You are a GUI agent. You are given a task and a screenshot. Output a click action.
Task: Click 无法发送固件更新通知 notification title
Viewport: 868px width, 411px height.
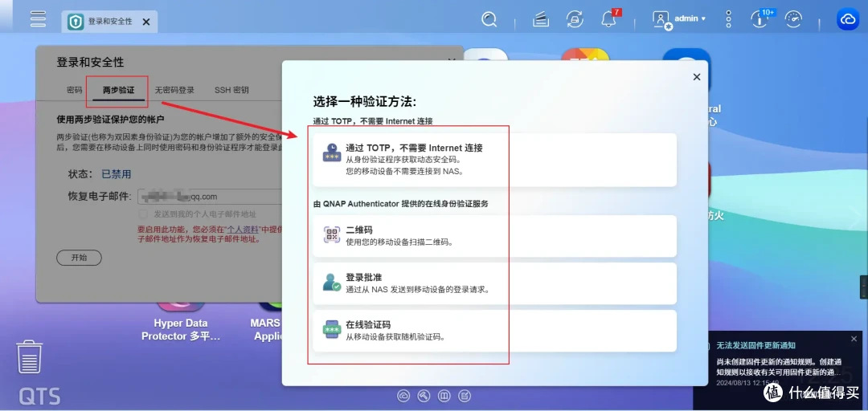[x=756, y=345]
